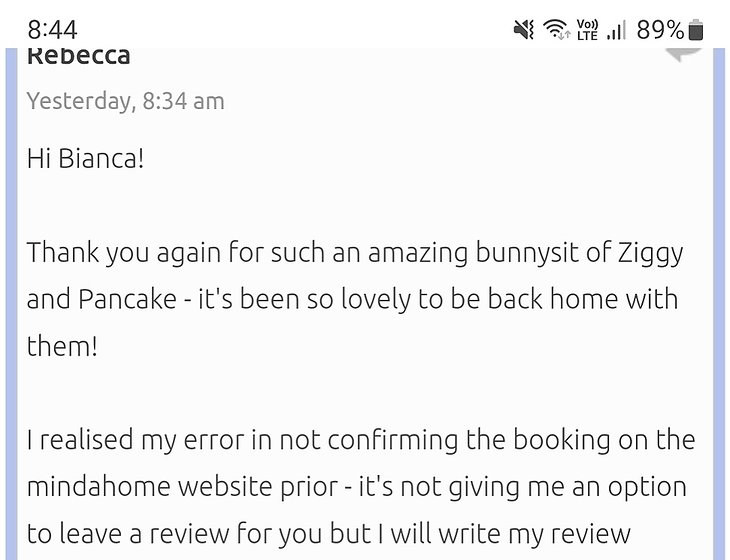The image size is (730, 560).
Task: Tap the 8:44 status bar clock
Action: pyautogui.click(x=53, y=30)
